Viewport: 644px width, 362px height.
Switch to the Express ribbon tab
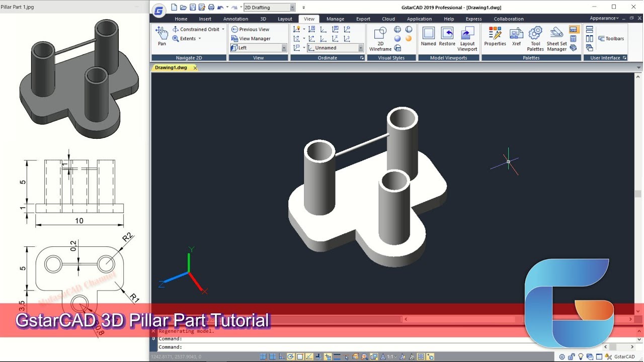473,19
